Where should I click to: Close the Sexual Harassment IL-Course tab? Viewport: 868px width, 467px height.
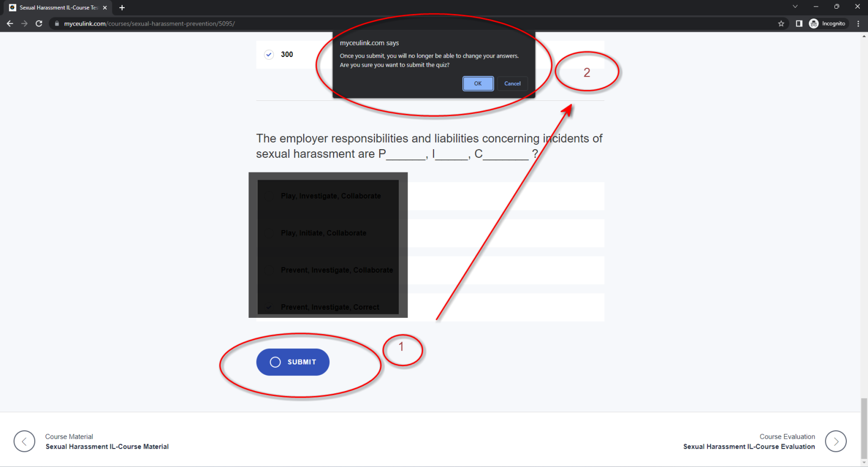click(x=105, y=8)
